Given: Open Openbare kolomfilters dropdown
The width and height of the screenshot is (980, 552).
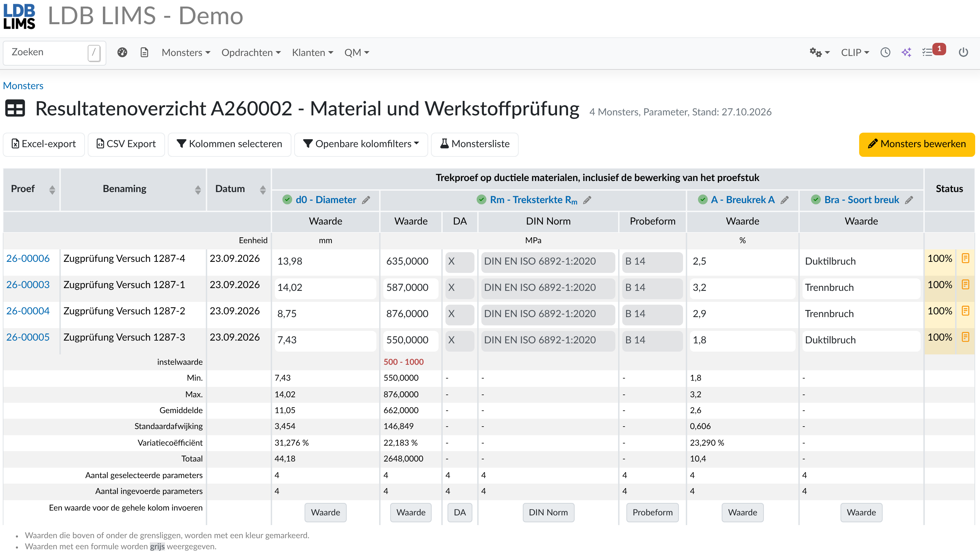Looking at the screenshot, I should click(x=361, y=144).
